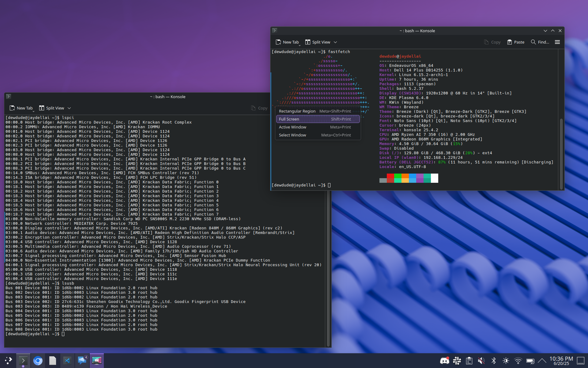Click New Tab in the front Konsole window
This screenshot has width=588, height=368.
(287, 42)
